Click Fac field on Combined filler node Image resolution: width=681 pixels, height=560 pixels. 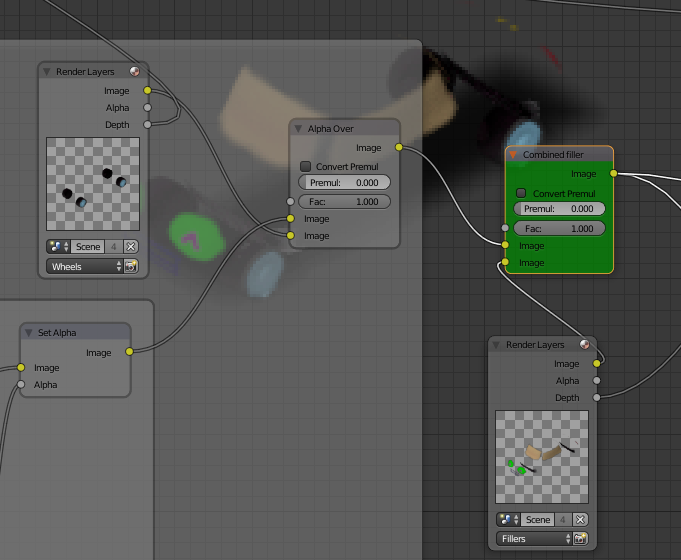(x=559, y=229)
